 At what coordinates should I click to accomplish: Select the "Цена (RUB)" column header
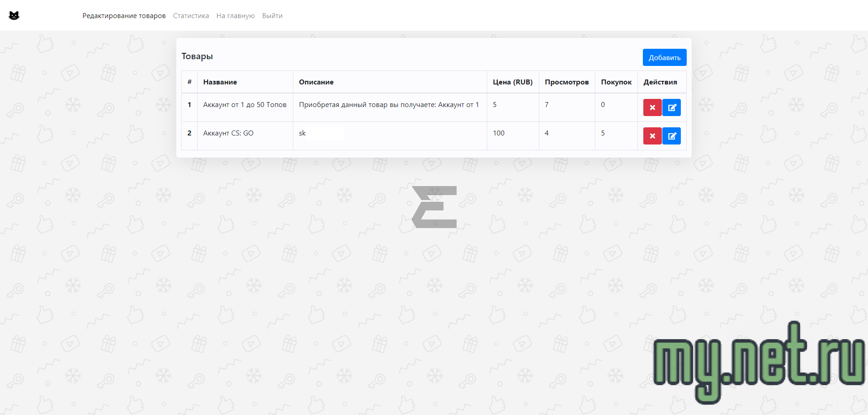512,82
